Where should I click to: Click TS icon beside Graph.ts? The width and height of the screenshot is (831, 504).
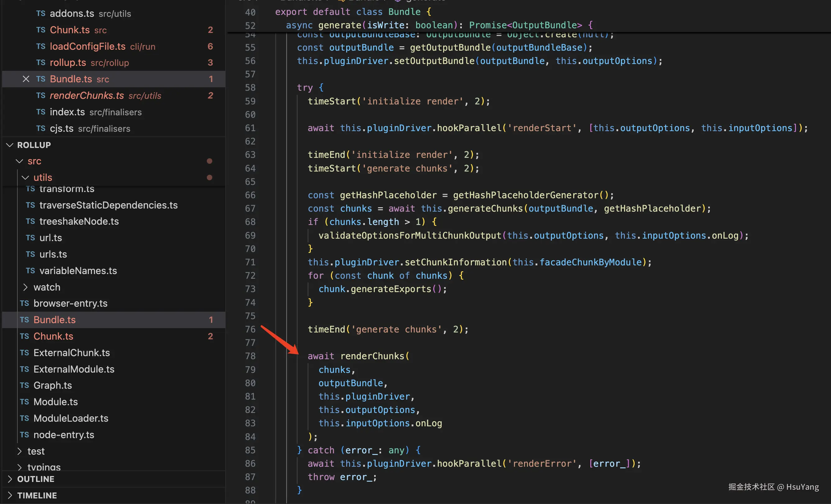pyautogui.click(x=24, y=385)
